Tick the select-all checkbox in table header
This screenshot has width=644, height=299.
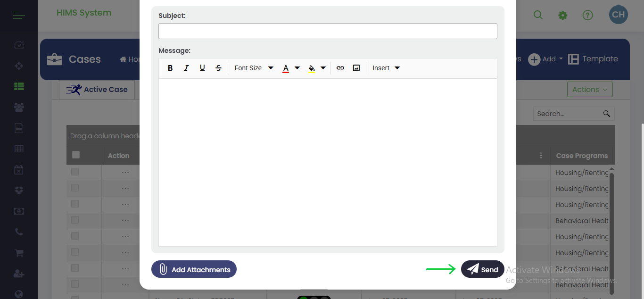[x=76, y=155]
